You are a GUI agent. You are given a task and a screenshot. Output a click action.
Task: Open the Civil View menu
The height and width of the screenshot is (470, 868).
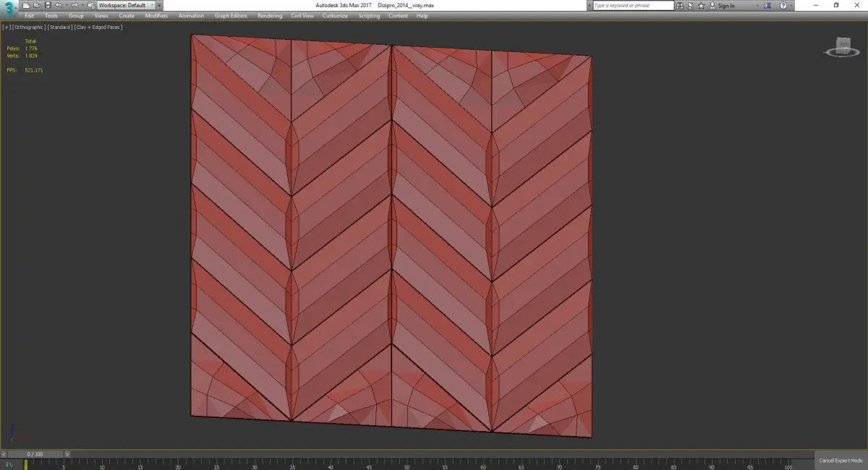click(302, 16)
